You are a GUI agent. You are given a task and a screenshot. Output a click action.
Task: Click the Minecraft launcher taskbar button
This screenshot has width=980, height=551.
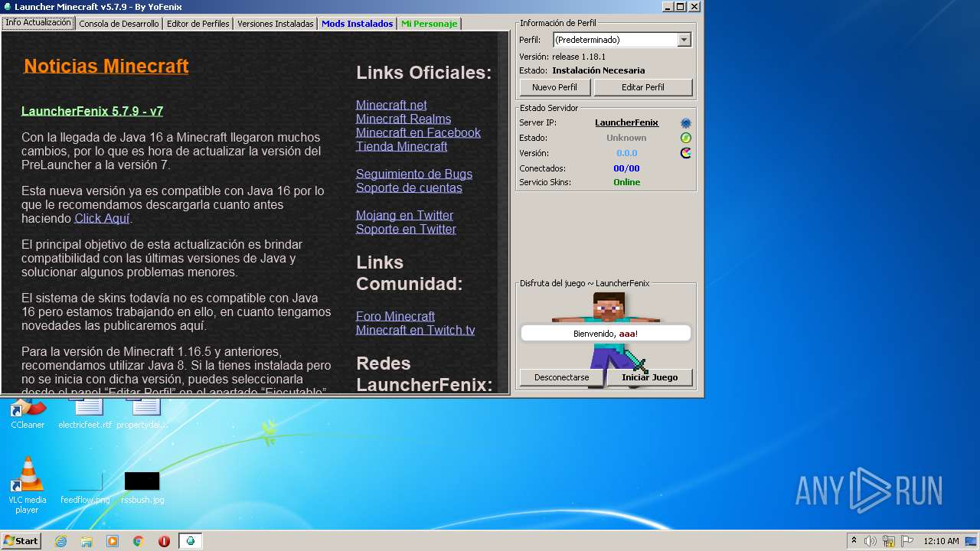[x=191, y=541]
